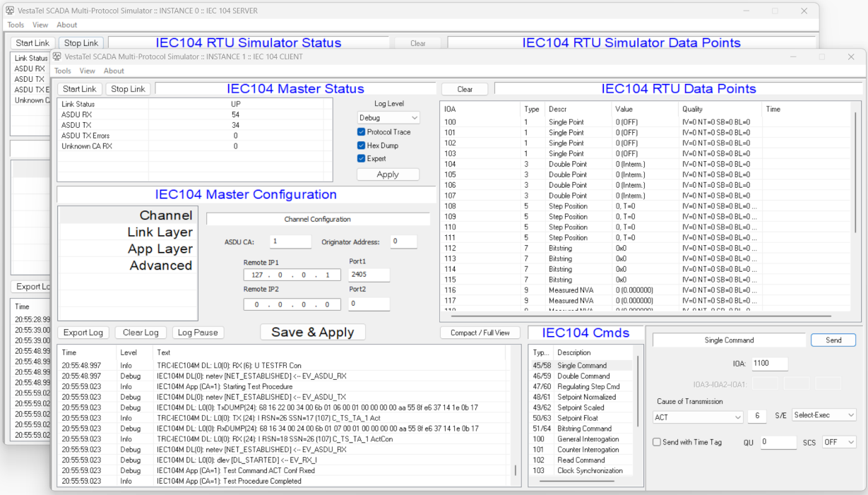The image size is (868, 495).
Task: Click the Send command button
Action: pos(833,340)
